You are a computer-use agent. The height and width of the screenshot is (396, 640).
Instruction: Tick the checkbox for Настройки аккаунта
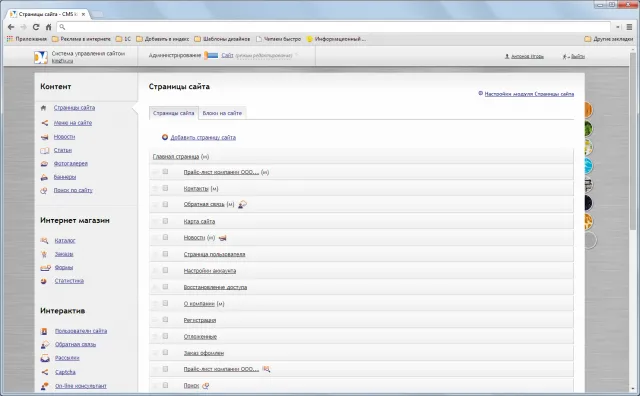coord(165,270)
